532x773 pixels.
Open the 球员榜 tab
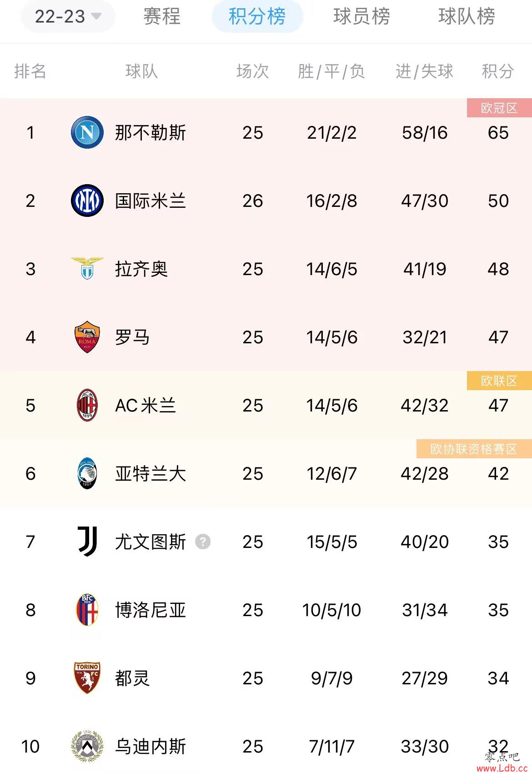tap(361, 16)
